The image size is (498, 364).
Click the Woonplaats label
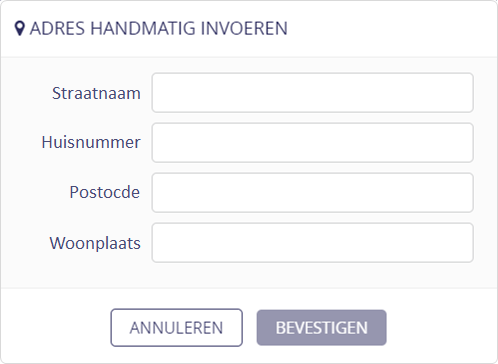click(95, 243)
